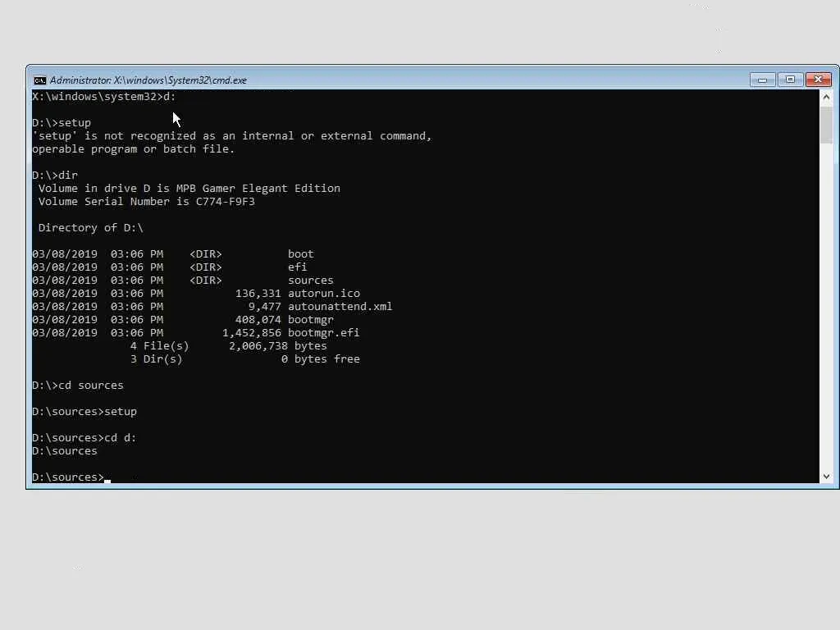Viewport: 840px width, 630px height.
Task: Click the cmd.exe icon in the title bar
Action: pos(39,80)
